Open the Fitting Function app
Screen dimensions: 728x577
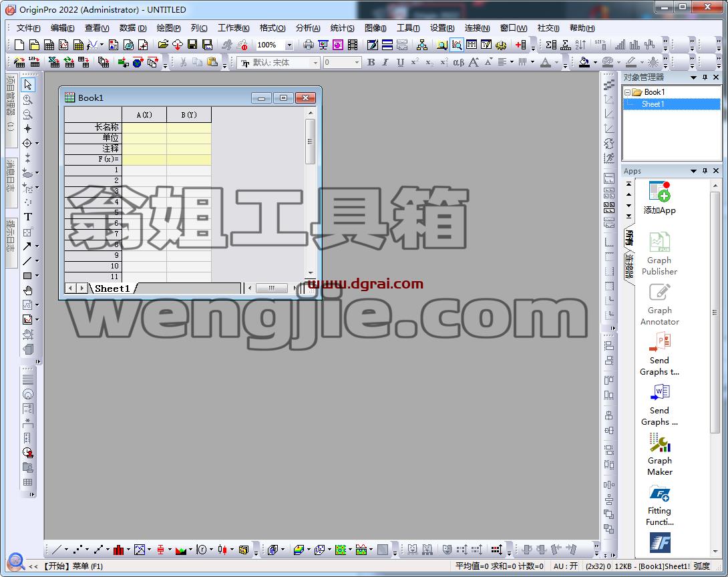(x=659, y=505)
